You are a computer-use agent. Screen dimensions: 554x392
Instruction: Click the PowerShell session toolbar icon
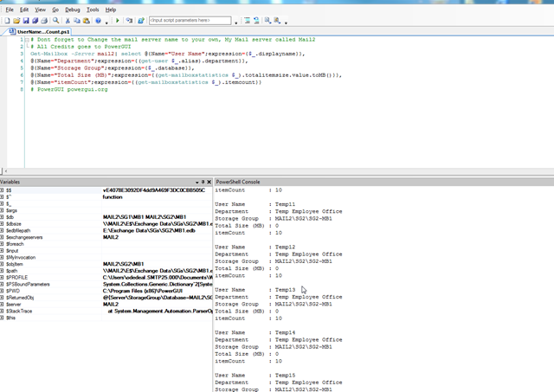140,21
